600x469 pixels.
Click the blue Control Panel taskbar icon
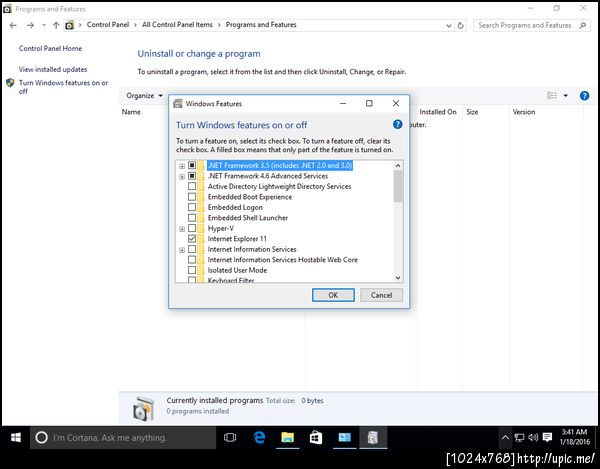pos(344,437)
